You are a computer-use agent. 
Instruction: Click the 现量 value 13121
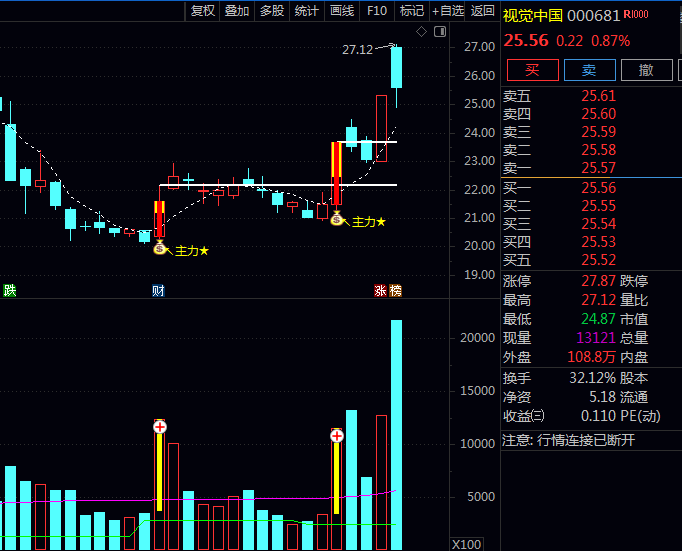pyautogui.click(x=596, y=338)
